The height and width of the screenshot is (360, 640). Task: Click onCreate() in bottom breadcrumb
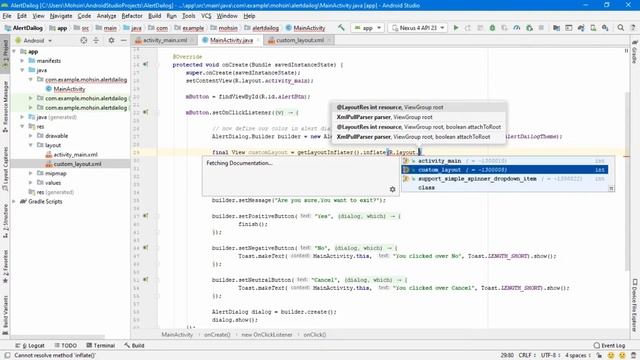(x=217, y=335)
